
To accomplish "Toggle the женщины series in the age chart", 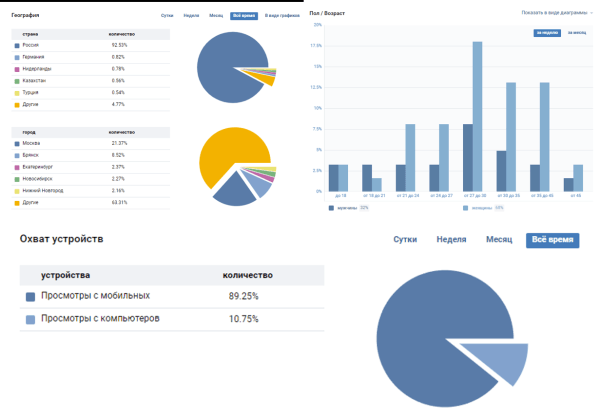I will (477, 207).
